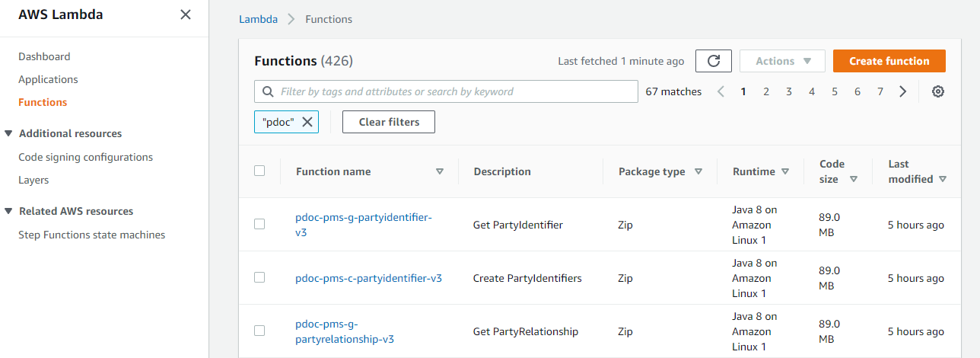
Task: Open the Actions dropdown
Action: click(781, 61)
